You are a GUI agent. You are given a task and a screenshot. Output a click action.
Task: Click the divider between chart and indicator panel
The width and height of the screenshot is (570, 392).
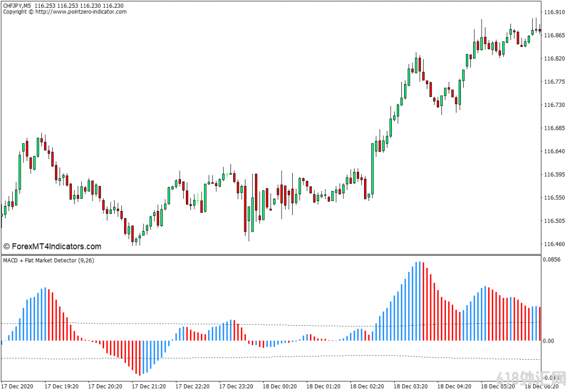[x=271, y=255]
